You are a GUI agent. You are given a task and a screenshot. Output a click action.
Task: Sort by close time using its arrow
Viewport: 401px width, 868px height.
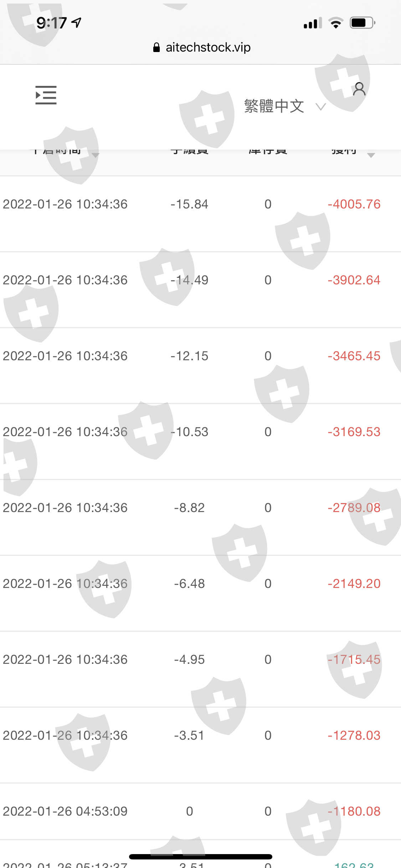click(x=96, y=155)
